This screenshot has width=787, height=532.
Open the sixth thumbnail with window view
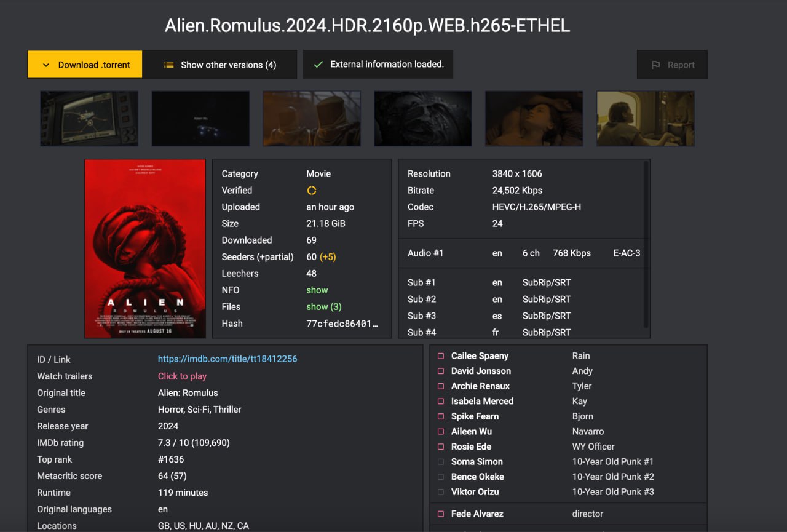coord(646,119)
